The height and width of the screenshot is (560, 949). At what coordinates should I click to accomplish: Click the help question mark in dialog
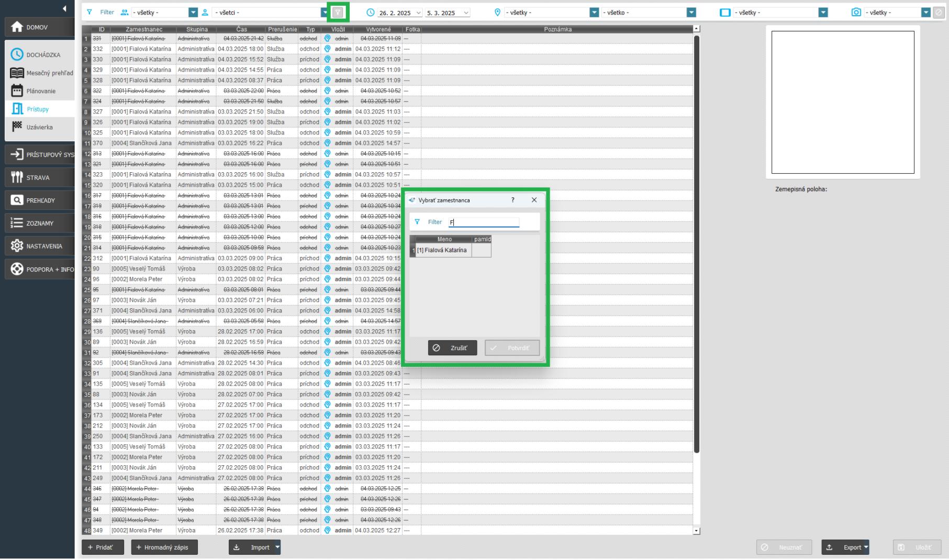[x=512, y=200]
